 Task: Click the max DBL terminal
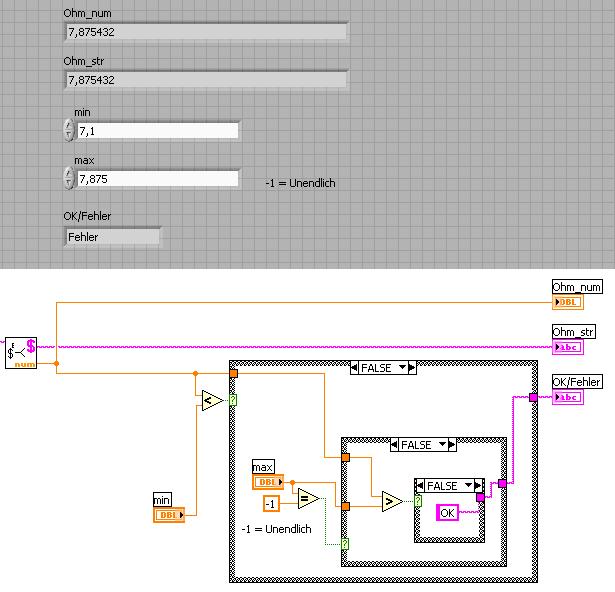[x=268, y=482]
